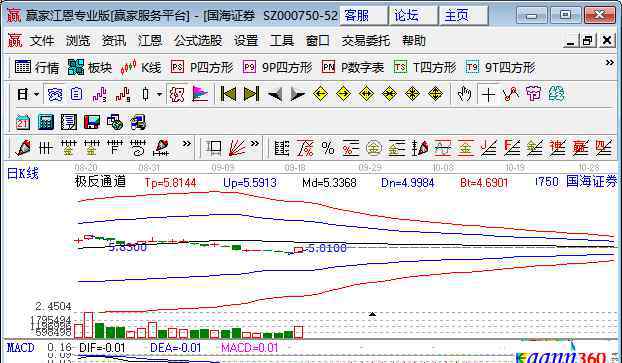Click the percent symbol tool icon
Viewport: 622px width, 363px height.
click(x=328, y=148)
